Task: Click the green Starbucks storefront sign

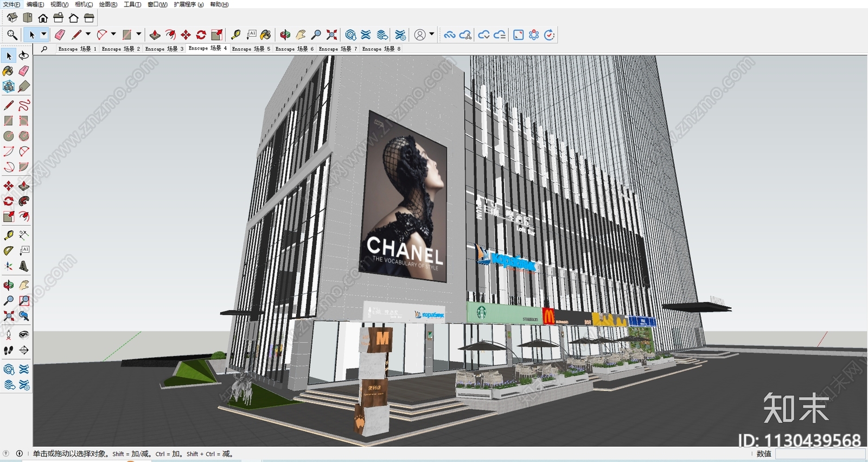Action: coord(505,313)
